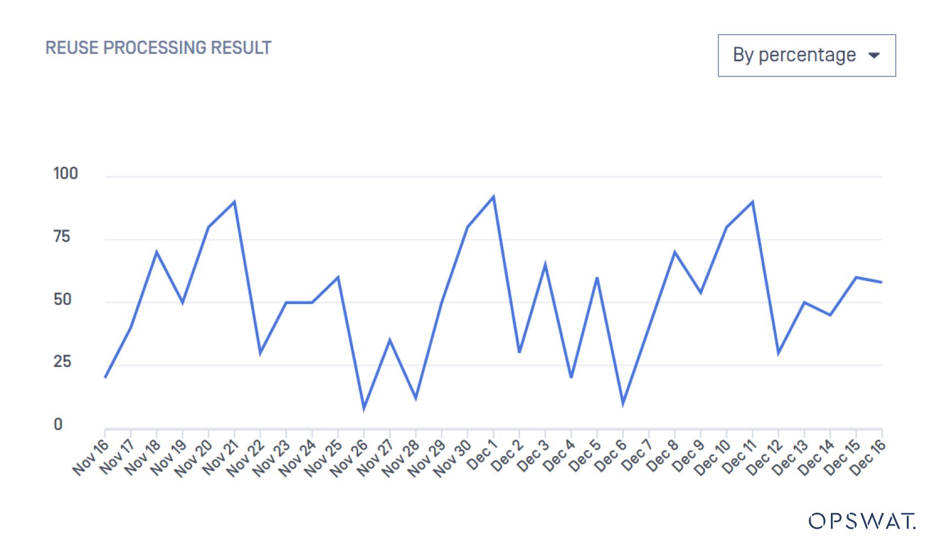Click the final Dec 16 line endpoint

[881, 282]
